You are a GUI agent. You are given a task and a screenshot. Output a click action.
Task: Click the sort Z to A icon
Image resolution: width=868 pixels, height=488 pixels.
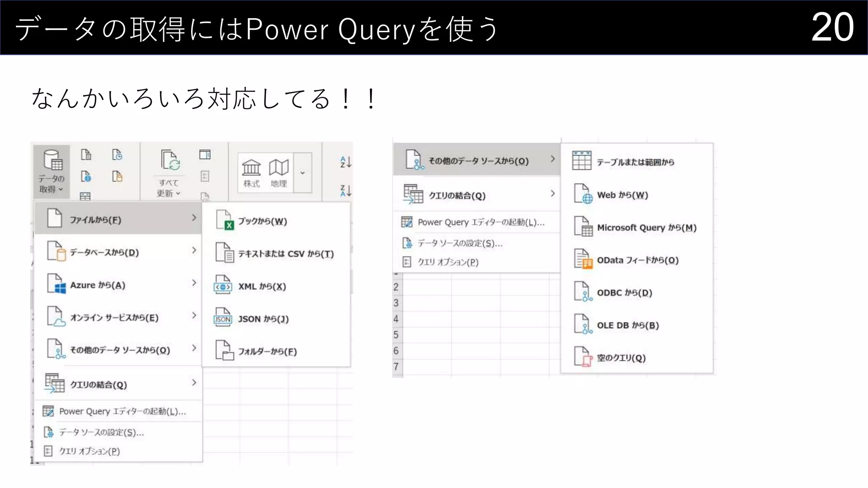pyautogui.click(x=346, y=191)
